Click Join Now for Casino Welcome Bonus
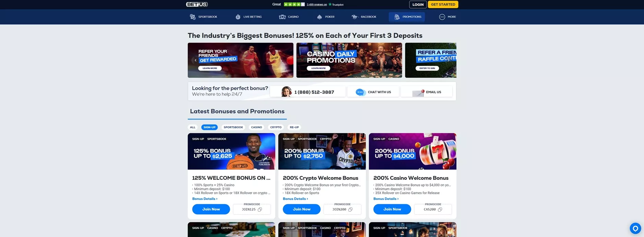 click(392, 209)
